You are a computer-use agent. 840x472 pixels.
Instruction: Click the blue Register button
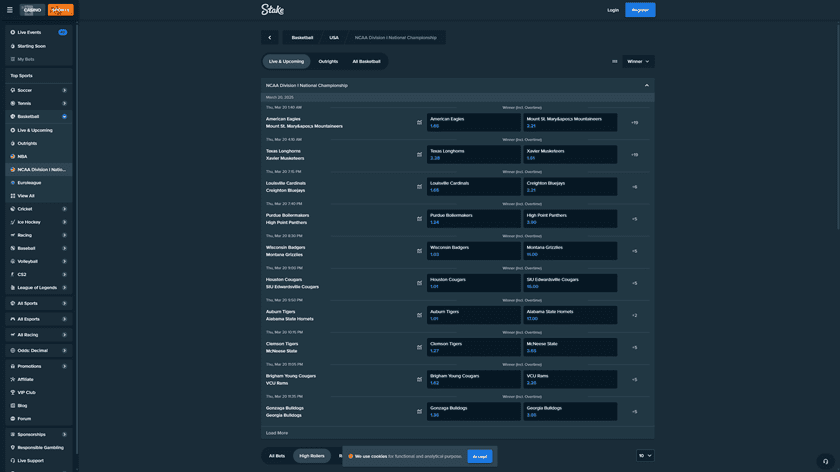pyautogui.click(x=640, y=10)
